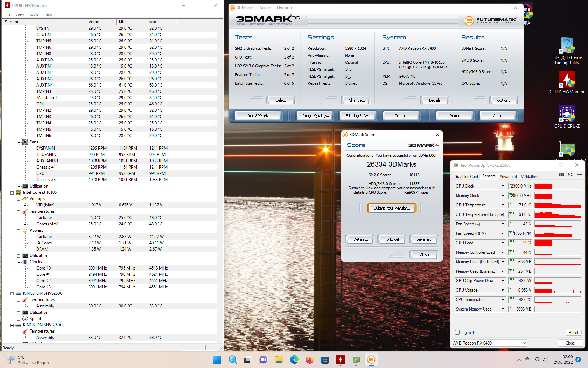This screenshot has height=368, width=588.
Task: Open the CPUID HWMonitor desktop shortcut
Action: (567, 83)
